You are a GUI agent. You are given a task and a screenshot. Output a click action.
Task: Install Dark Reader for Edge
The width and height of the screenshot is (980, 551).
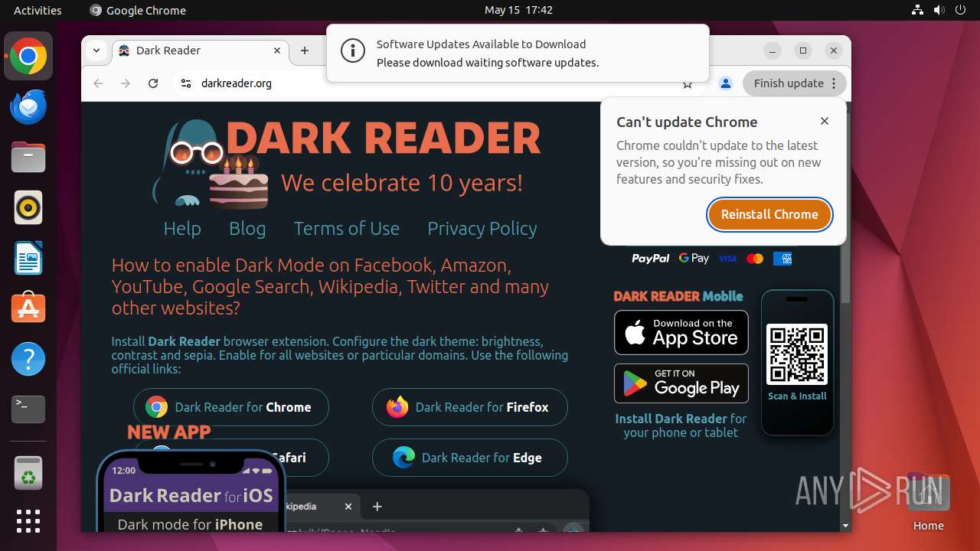point(470,458)
